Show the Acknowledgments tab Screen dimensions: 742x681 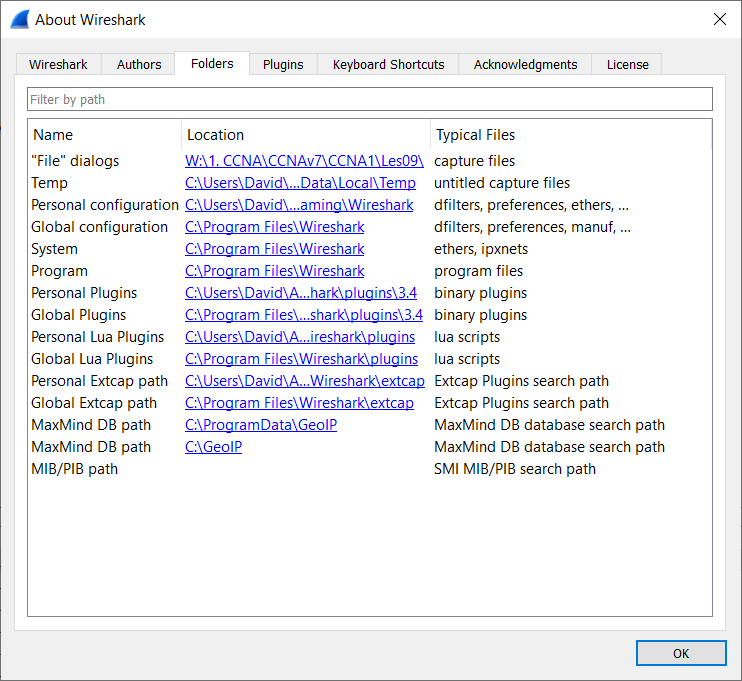(x=525, y=64)
